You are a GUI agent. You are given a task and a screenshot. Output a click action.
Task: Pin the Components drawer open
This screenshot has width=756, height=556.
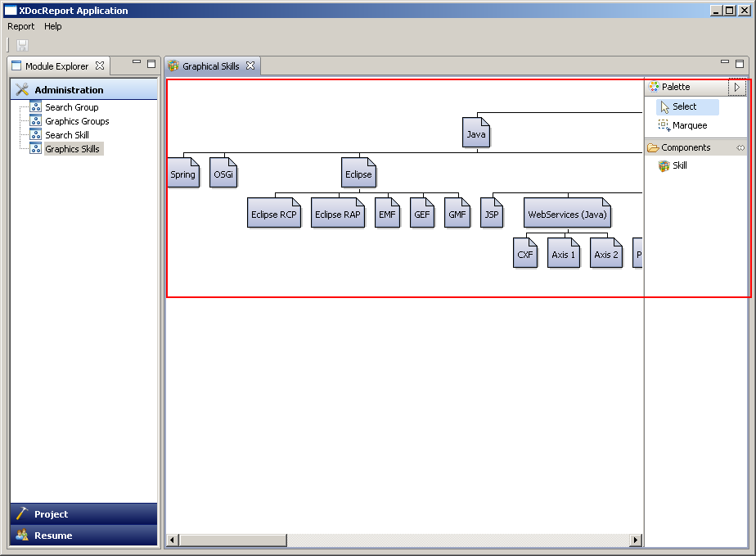[x=740, y=147]
